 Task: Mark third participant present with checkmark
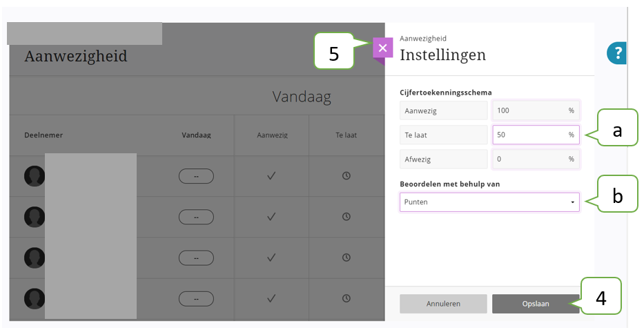[271, 258]
